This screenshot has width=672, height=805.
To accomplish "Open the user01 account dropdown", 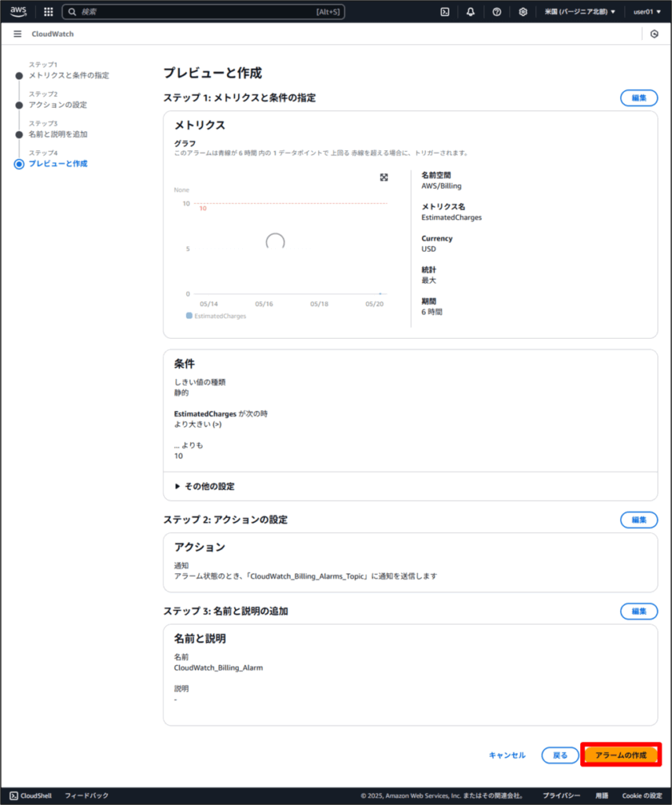I will click(x=647, y=12).
